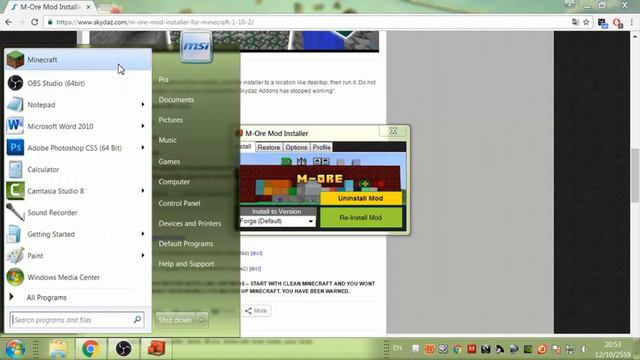Click the Windows Start orb
The image size is (640, 360).
(x=15, y=349)
